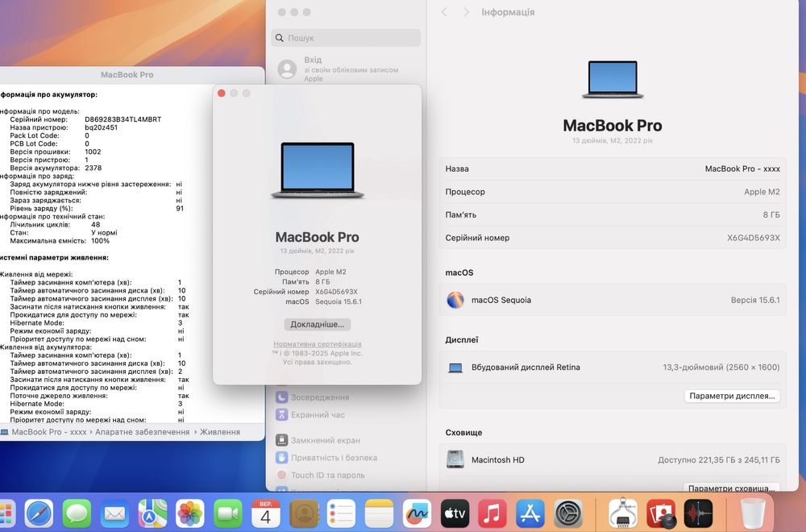Click the Процесор Apple M2 row in Settings

click(613, 192)
